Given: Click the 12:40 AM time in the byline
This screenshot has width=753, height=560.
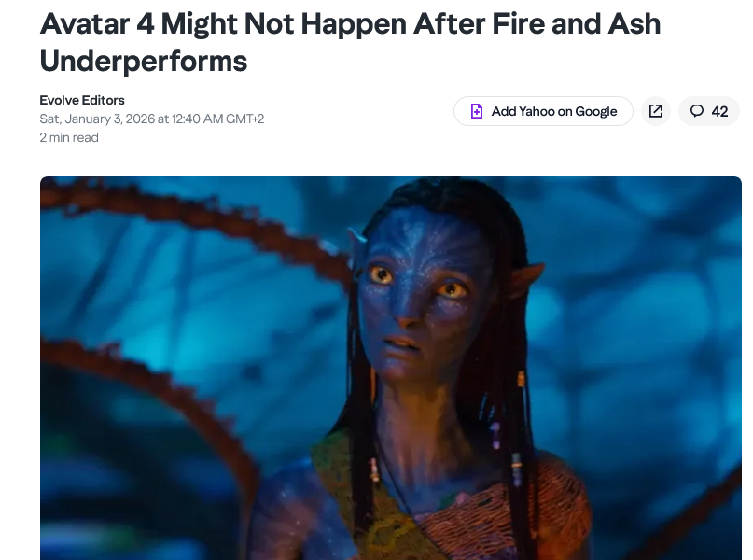Looking at the screenshot, I should (197, 119).
